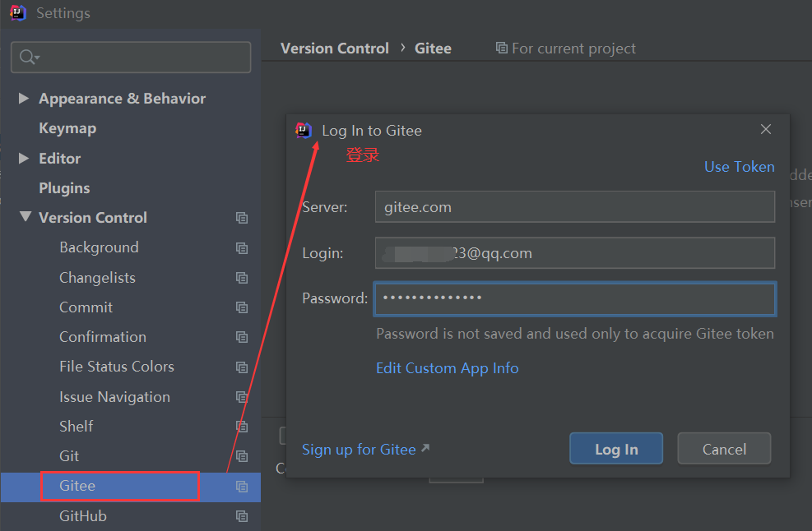Click the project-level icon next to GitHub

coord(242,516)
